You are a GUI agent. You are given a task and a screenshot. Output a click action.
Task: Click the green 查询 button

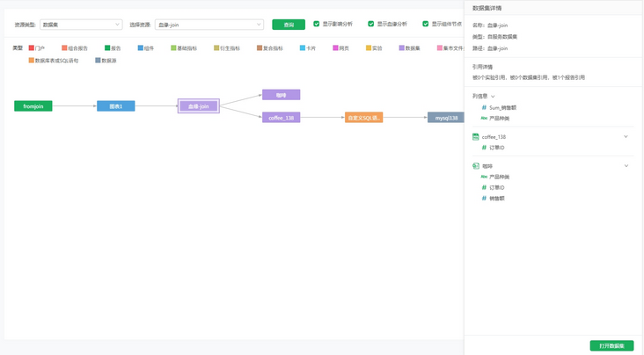click(289, 25)
